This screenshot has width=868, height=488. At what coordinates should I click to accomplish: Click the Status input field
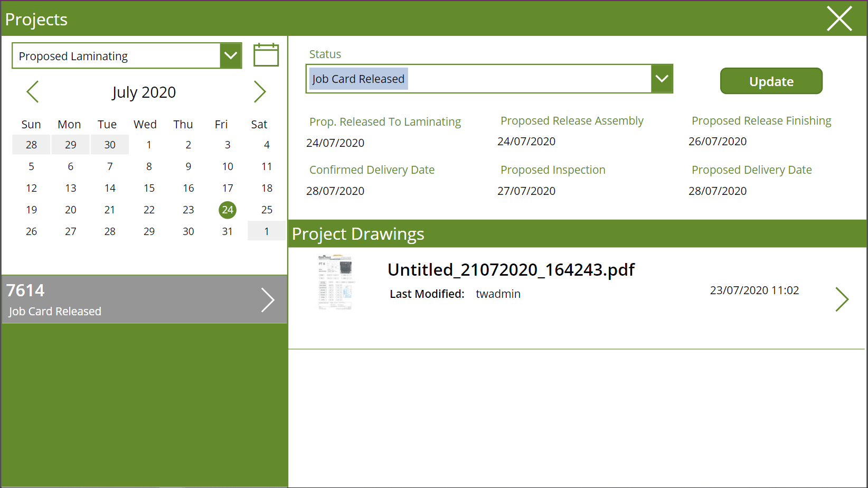(x=475, y=79)
